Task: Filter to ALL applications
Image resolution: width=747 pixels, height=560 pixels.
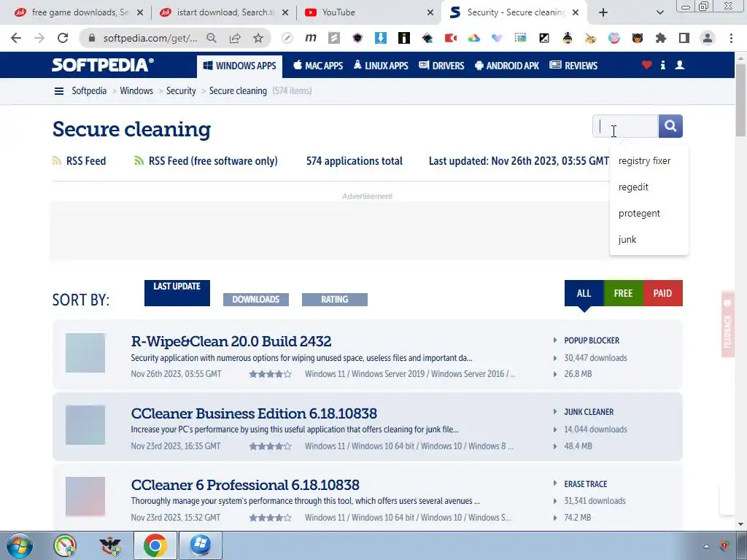Action: (x=584, y=293)
